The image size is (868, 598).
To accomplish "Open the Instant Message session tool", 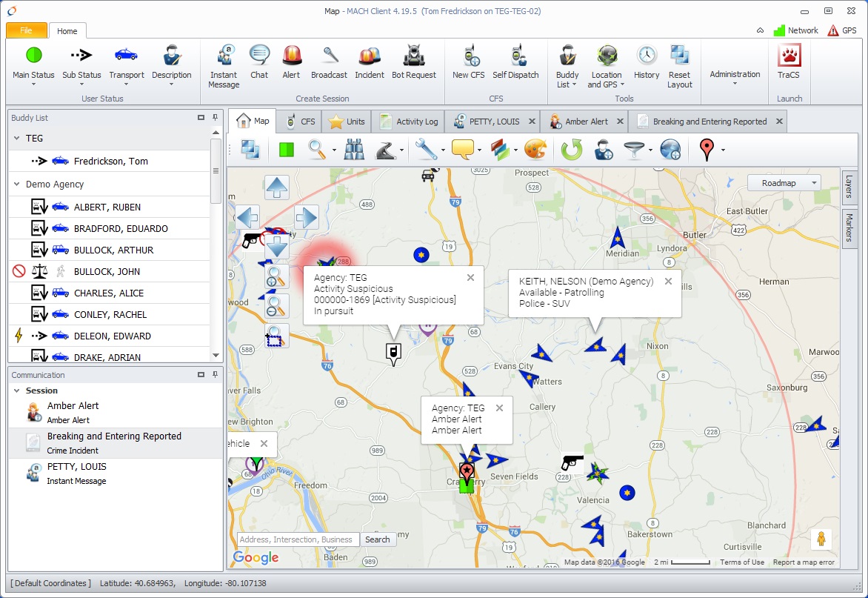I will (224, 67).
